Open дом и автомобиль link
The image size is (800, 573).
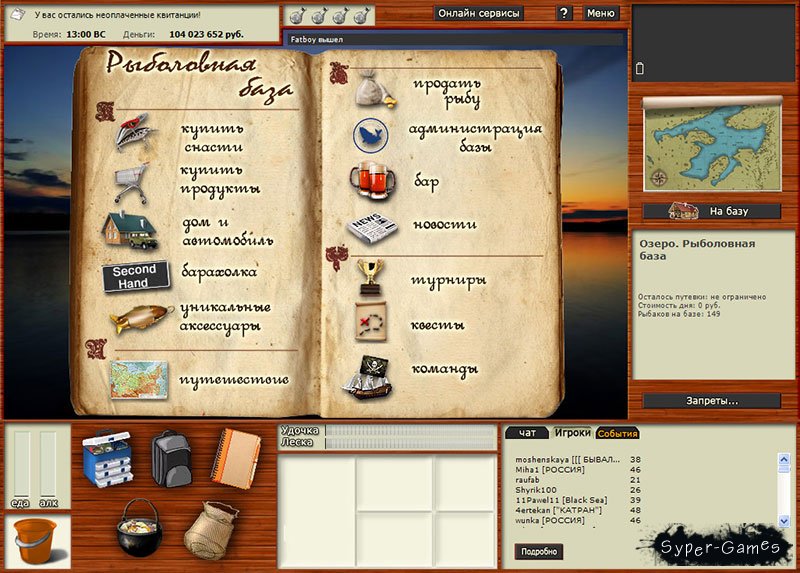(x=228, y=231)
